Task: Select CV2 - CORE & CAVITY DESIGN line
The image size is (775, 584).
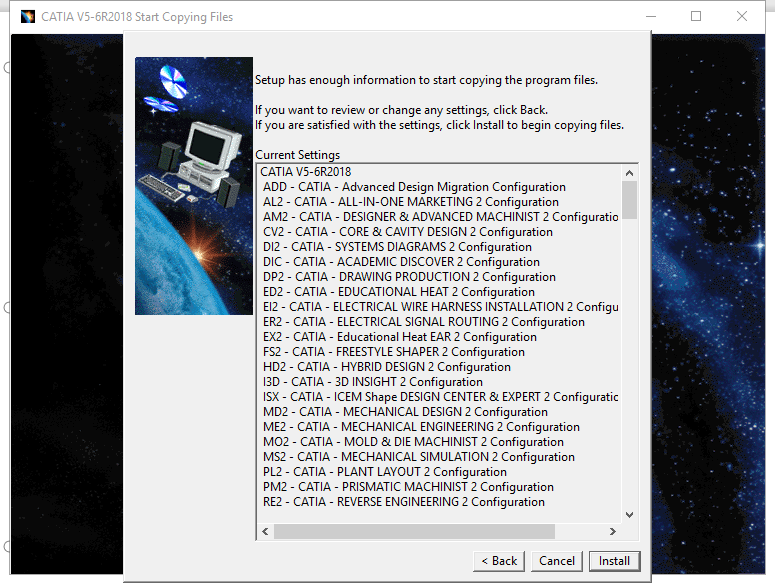Action: coord(408,232)
